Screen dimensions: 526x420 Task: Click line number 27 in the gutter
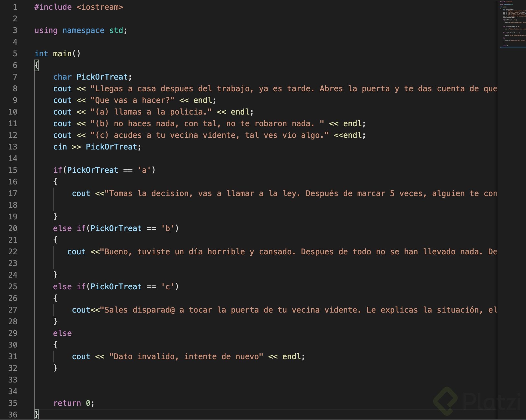tap(13, 310)
